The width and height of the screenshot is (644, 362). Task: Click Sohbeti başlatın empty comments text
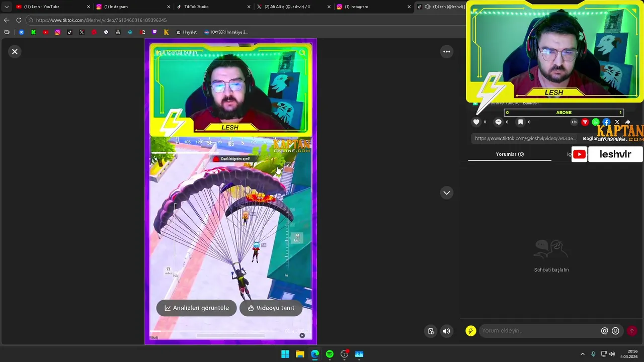click(x=551, y=270)
